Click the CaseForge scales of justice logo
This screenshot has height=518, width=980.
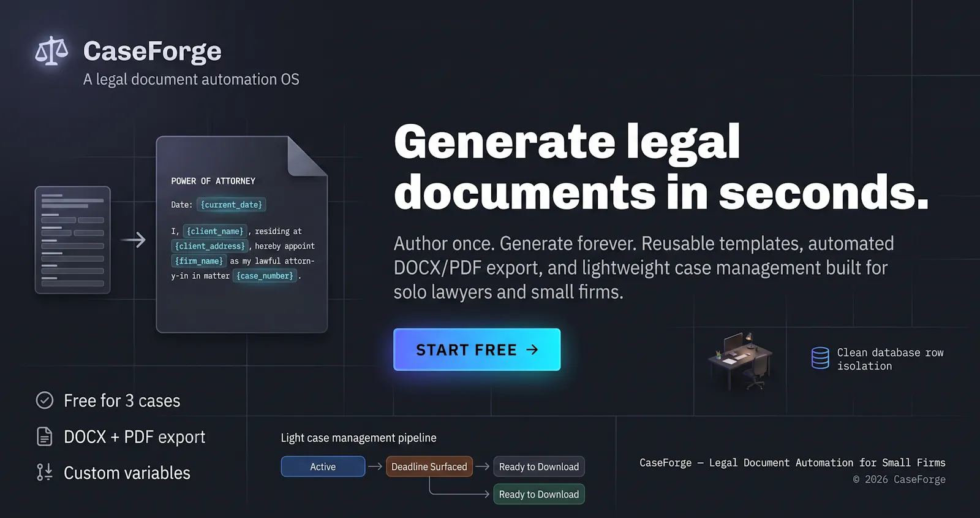[x=51, y=51]
